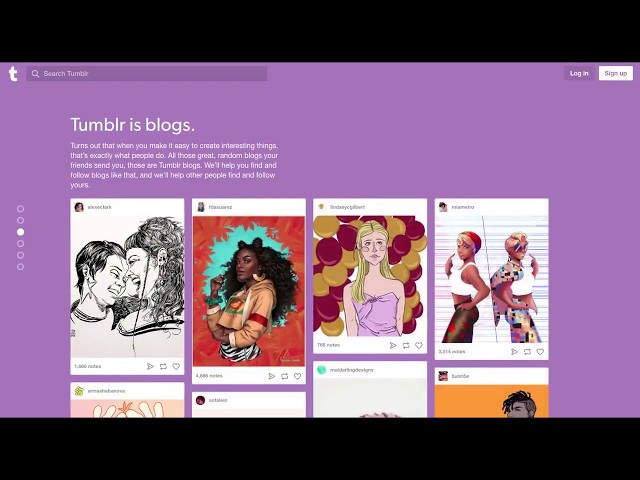Open alexeclark's avatar icon

(79, 207)
